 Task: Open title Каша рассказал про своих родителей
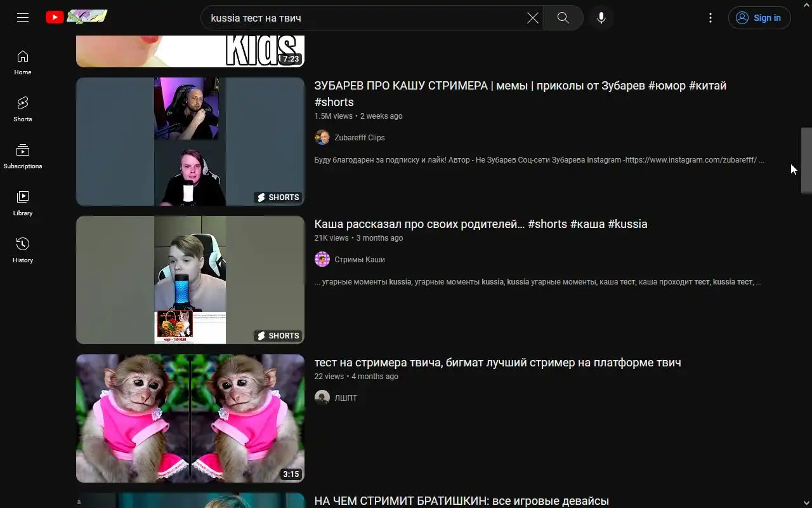point(481,224)
